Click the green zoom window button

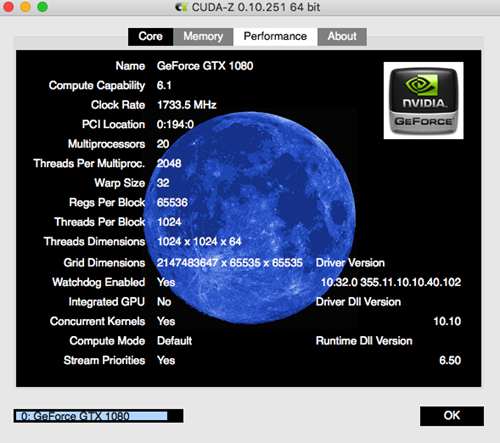[x=42, y=7]
